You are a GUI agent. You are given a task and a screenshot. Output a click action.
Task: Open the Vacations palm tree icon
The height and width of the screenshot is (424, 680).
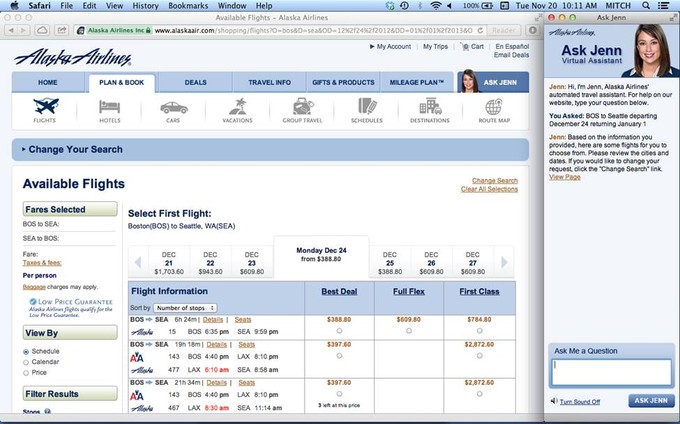pyautogui.click(x=237, y=107)
